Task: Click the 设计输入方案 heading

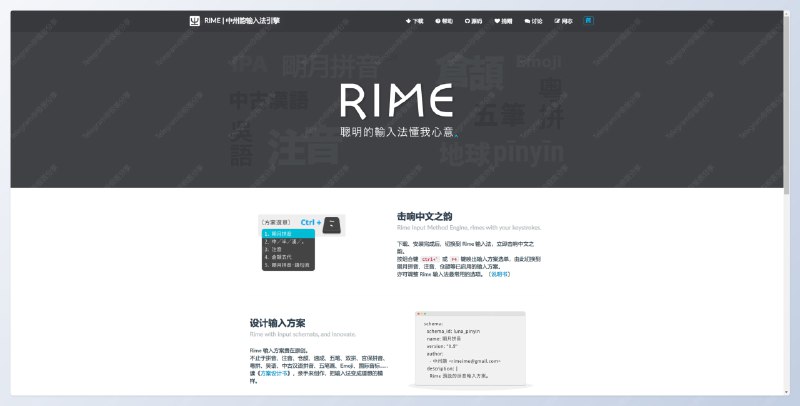Action: (278, 322)
